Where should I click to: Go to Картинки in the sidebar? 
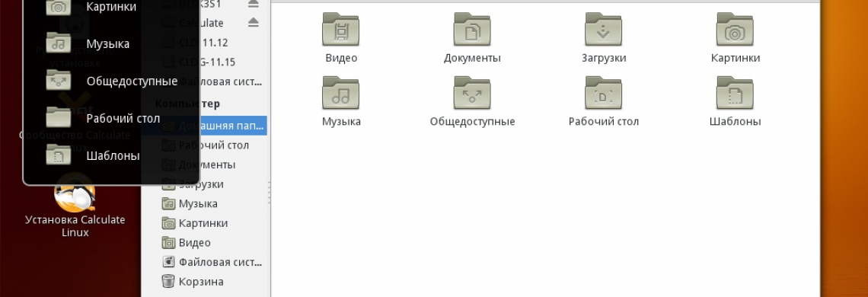point(195,222)
